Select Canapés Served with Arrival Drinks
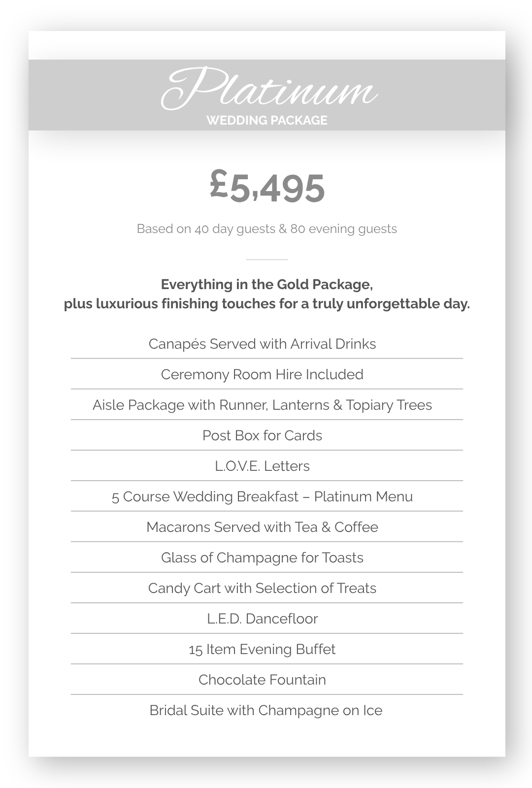The height and width of the screenshot is (788, 532). point(262,344)
